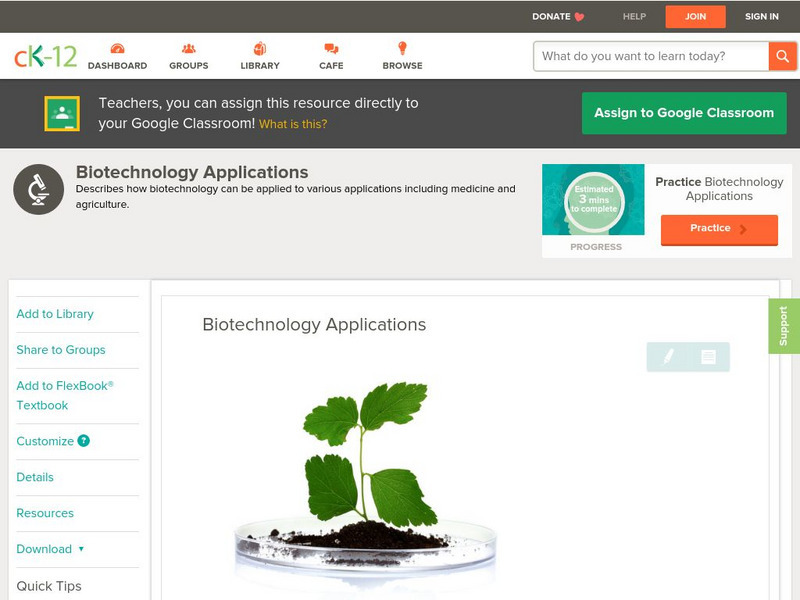
Task: Click the orange search magnifier button
Action: 782,56
